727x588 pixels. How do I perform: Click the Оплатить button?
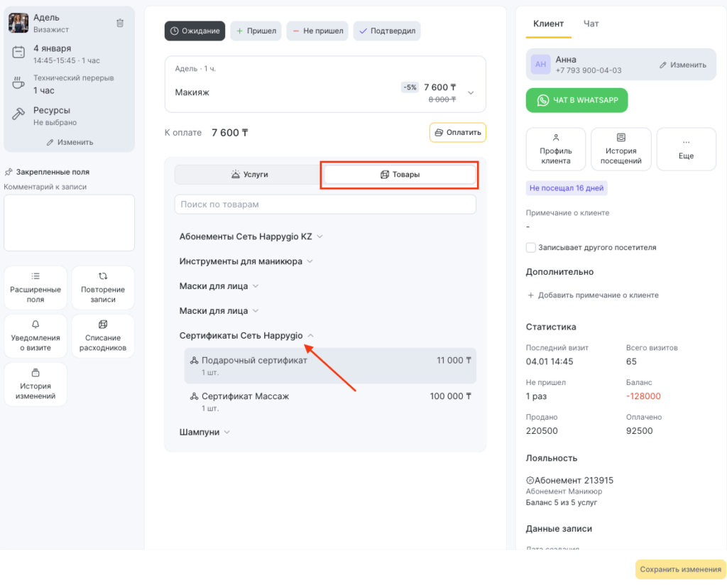(x=457, y=132)
